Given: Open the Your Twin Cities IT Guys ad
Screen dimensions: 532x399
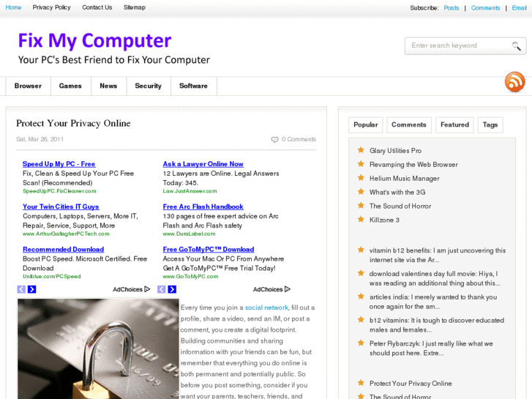Looking at the screenshot, I should click(61, 206).
